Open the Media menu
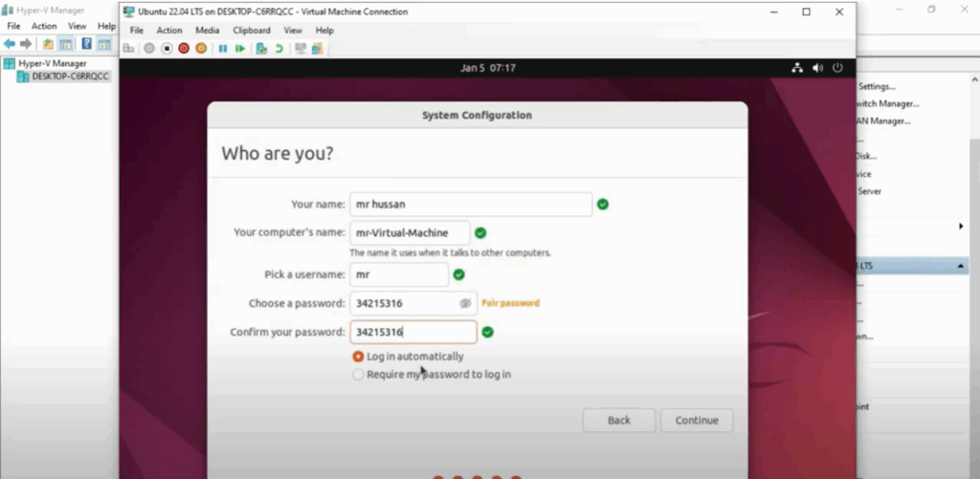980x479 pixels. 207,30
